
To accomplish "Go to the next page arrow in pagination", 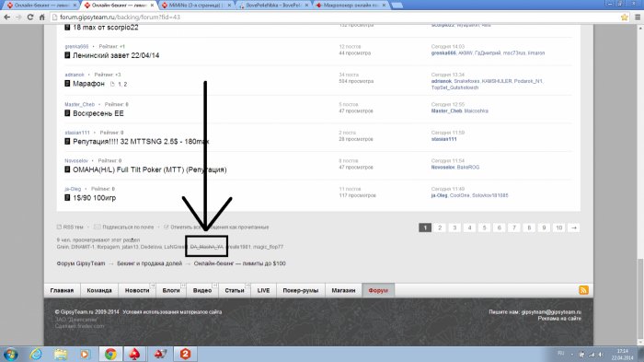I will [574, 228].
